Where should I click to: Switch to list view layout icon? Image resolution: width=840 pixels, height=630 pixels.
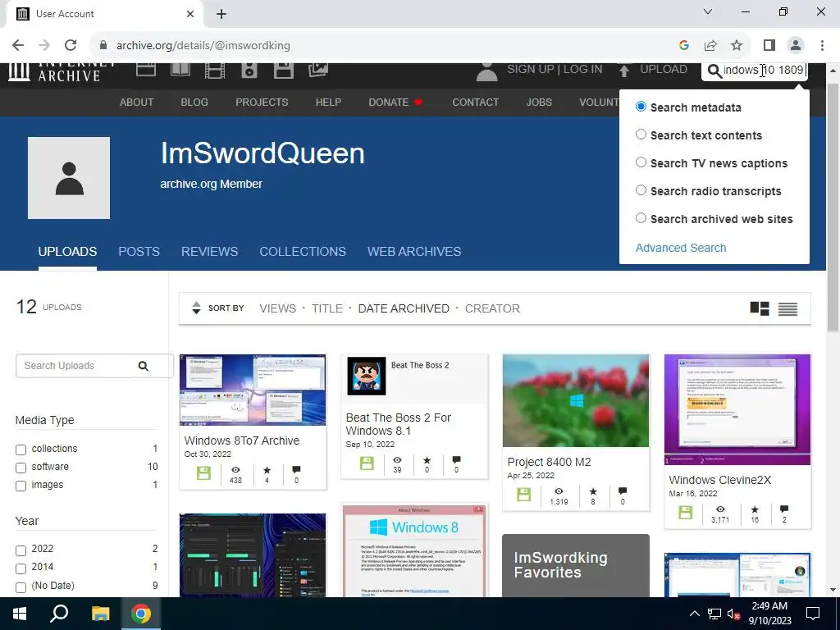pos(787,309)
